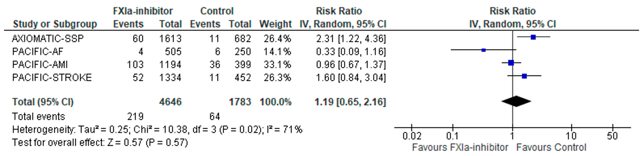Click the PACIFIC-AF blue square marker
The height and width of the screenshot is (156, 644).
click(x=483, y=50)
